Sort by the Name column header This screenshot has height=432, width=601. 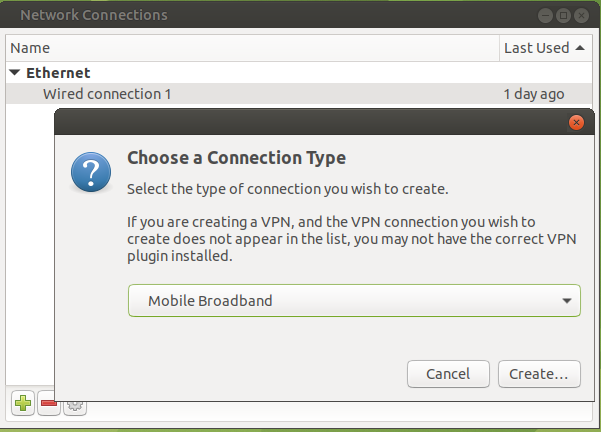pyautogui.click(x=250, y=48)
